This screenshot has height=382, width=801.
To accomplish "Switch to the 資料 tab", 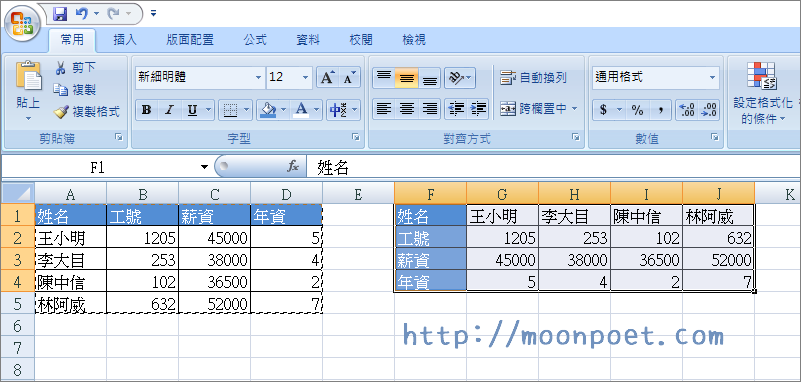I will coord(308,40).
